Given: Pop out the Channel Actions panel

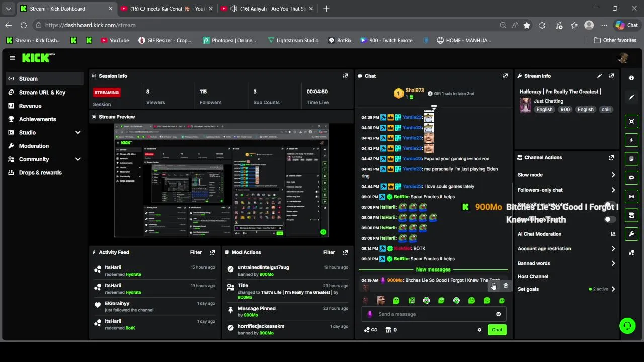Looking at the screenshot, I should pyautogui.click(x=611, y=157).
